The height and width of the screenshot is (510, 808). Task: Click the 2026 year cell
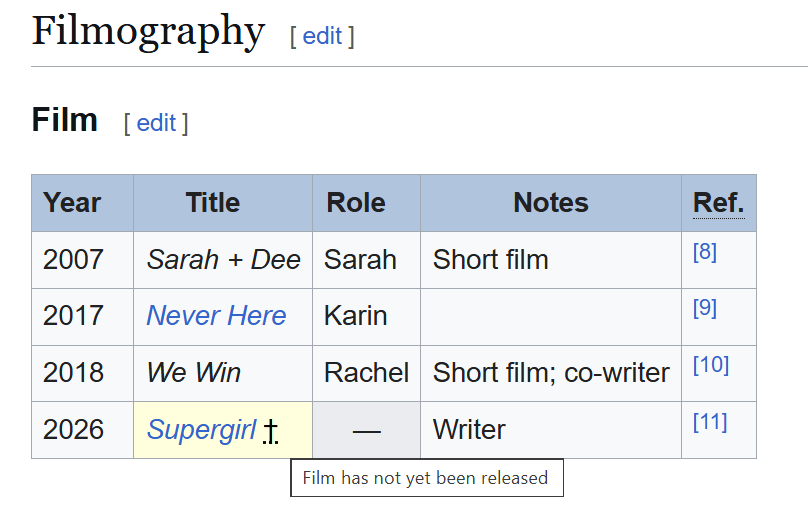tap(73, 430)
